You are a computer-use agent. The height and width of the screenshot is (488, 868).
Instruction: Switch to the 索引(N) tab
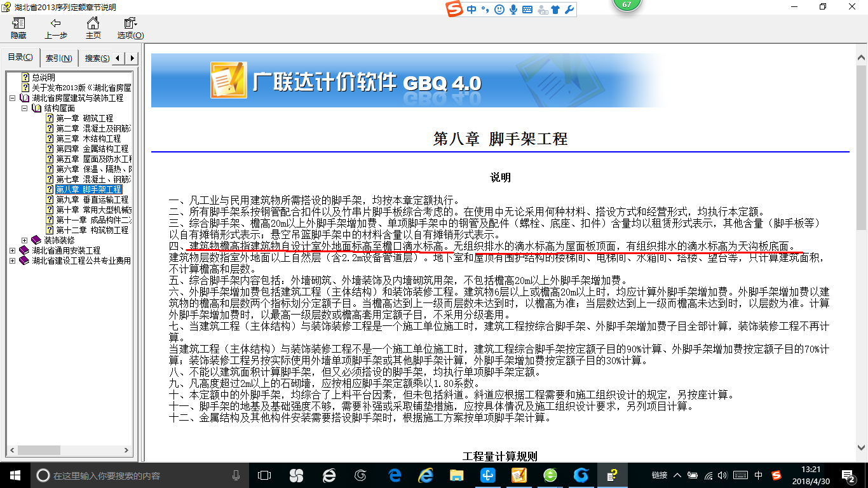tap(58, 58)
